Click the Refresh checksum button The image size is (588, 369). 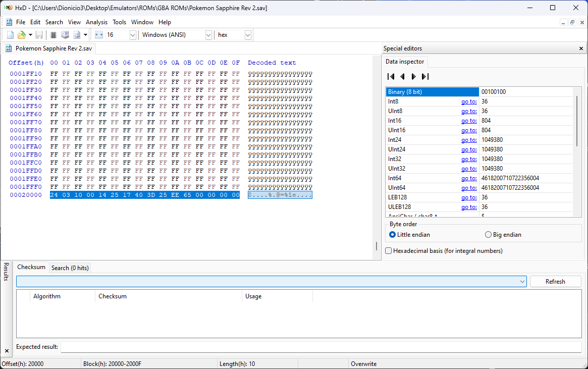click(x=555, y=282)
